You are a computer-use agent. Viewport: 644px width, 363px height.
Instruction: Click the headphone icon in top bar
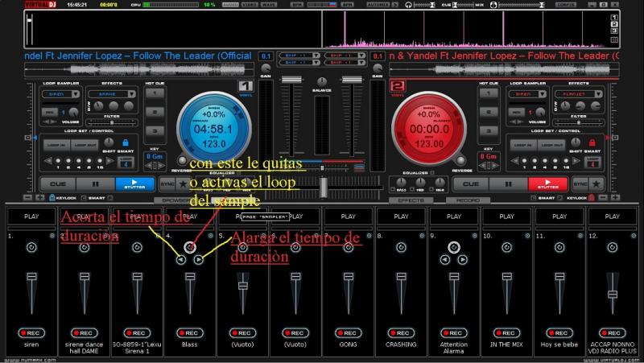[x=408, y=5]
